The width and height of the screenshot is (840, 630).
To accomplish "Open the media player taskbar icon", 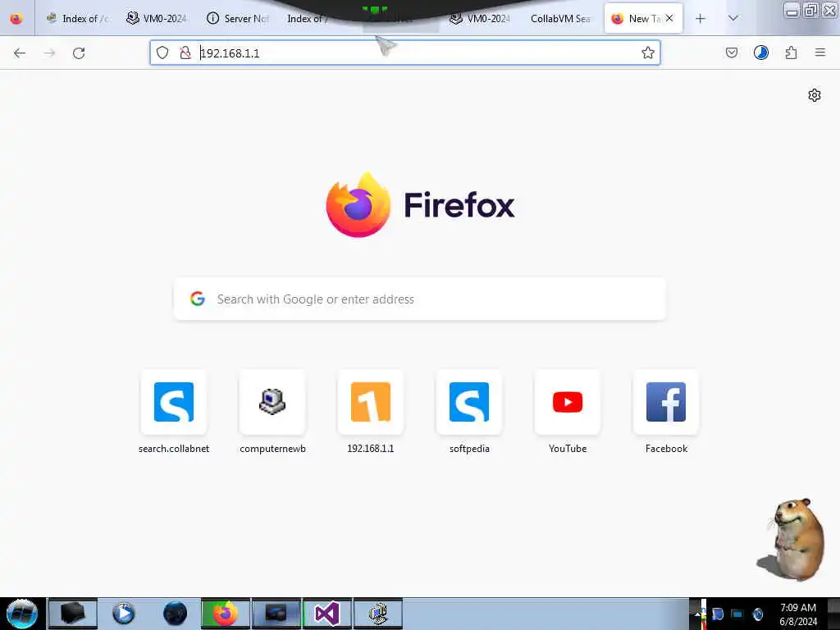I will click(x=124, y=614).
